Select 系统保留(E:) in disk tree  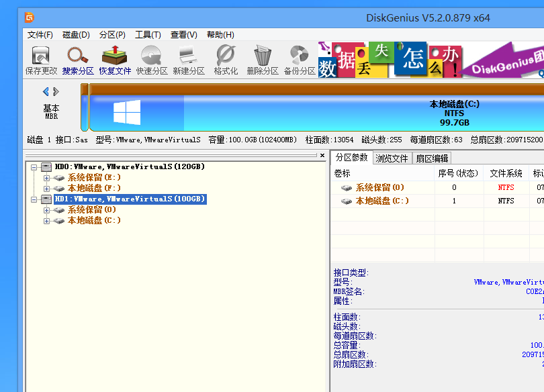coord(94,177)
